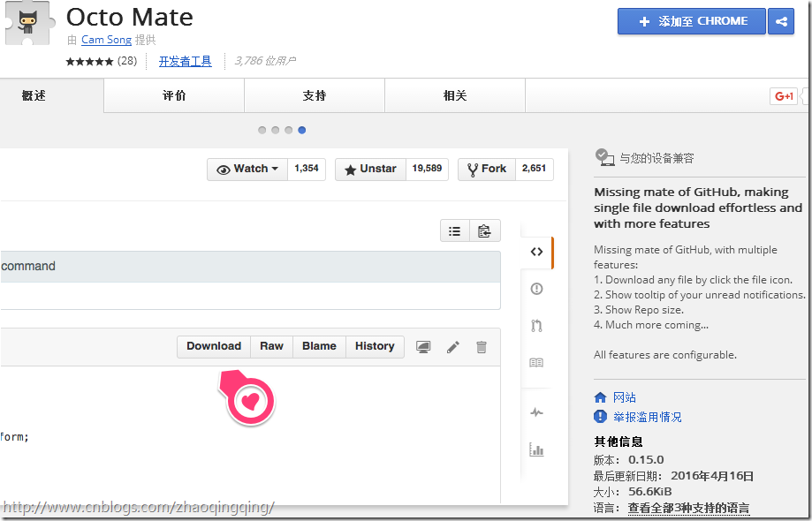Screen dimensions: 812x521
Task: Click the screenshot preview image
Action: 284,327
